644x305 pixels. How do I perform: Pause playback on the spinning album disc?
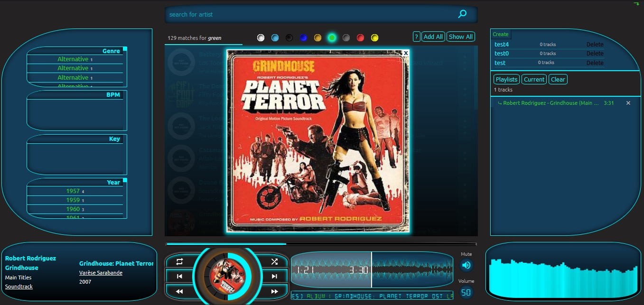(227, 276)
